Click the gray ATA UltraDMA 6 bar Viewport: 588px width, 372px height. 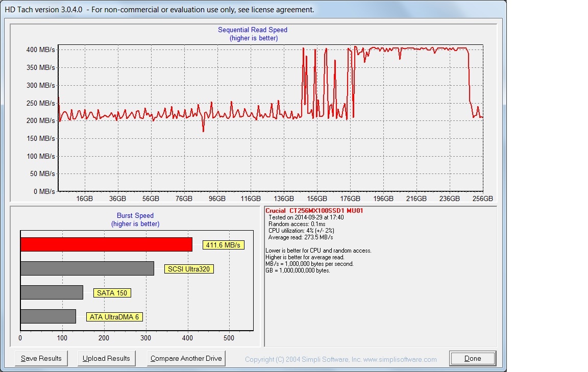click(x=48, y=316)
